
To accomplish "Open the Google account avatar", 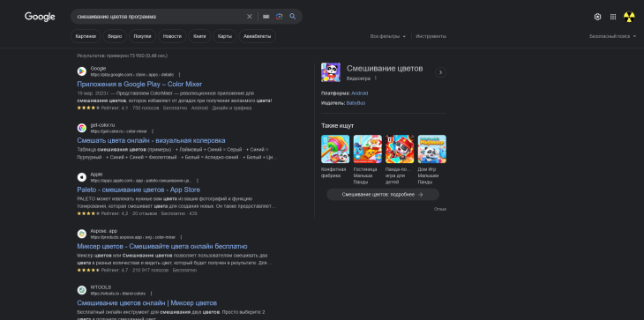I will pos(629,17).
